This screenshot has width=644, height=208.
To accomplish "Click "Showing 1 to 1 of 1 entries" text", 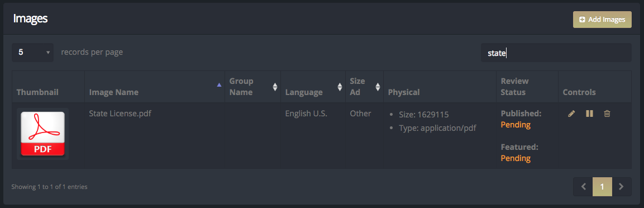I will pyautogui.click(x=49, y=187).
